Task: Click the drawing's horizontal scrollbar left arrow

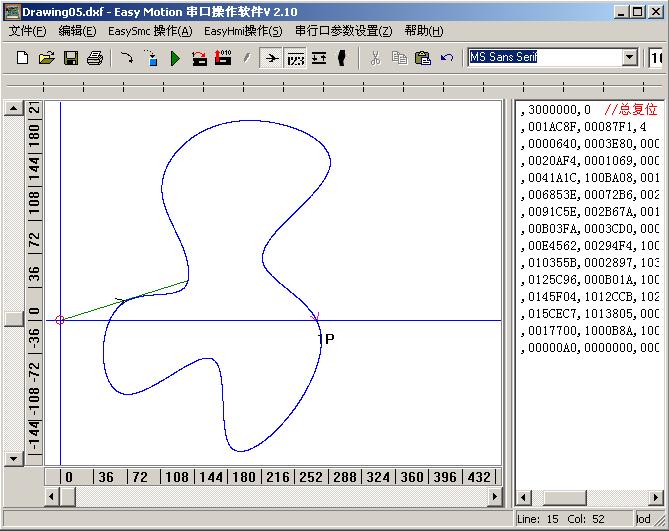Action: click(x=52, y=496)
